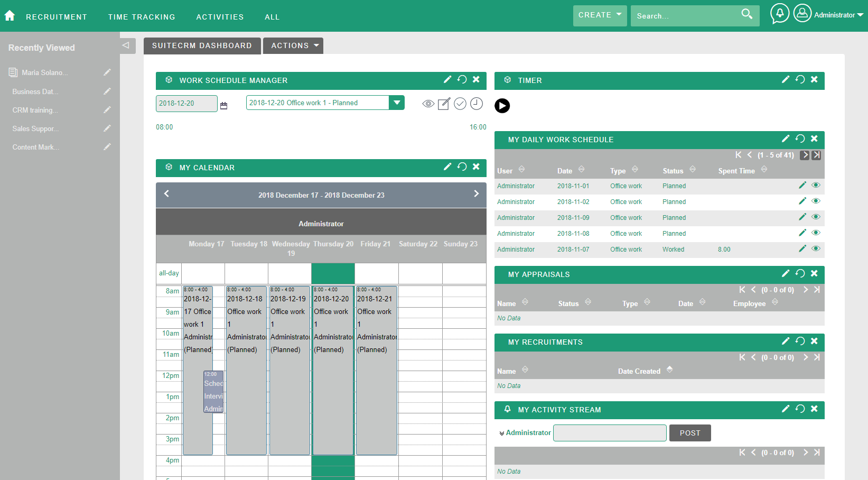Run search with the magnifier icon
Image resolution: width=868 pixels, height=480 pixels.
click(x=746, y=14)
